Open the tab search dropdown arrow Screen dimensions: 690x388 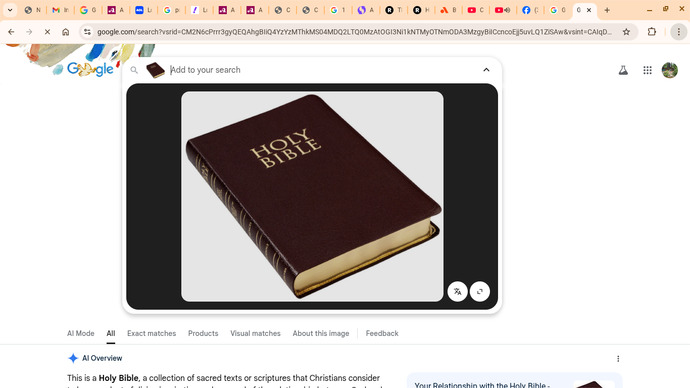point(10,10)
